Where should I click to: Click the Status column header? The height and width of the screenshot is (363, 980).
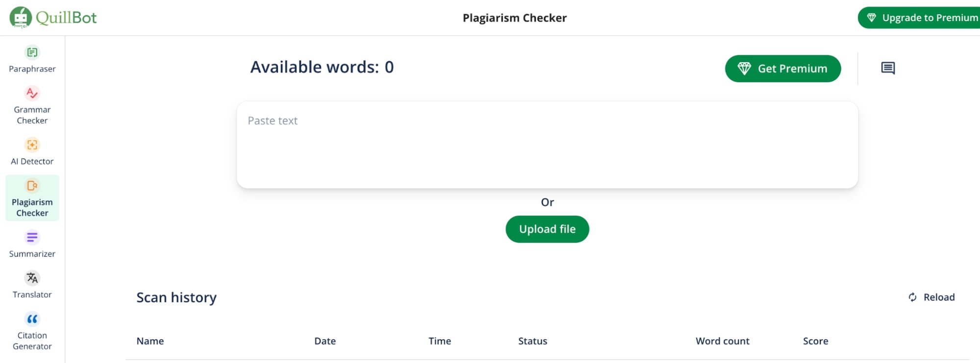pyautogui.click(x=532, y=341)
